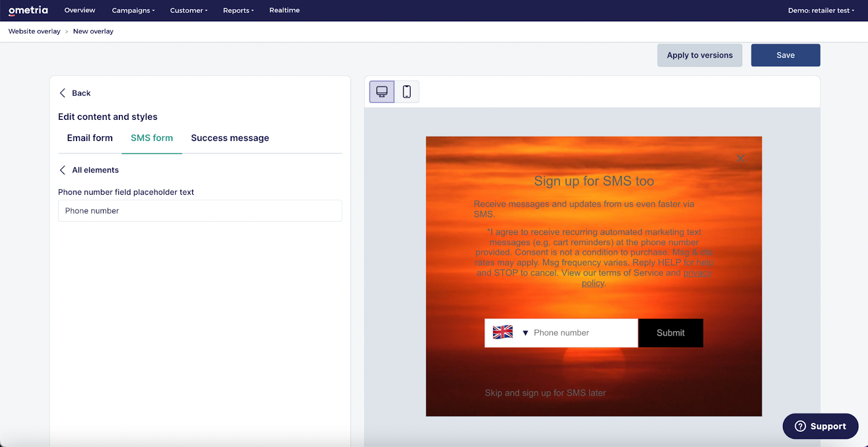868x447 pixels.
Task: Click the Receive messages and updates paragraph
Action: [x=584, y=209]
